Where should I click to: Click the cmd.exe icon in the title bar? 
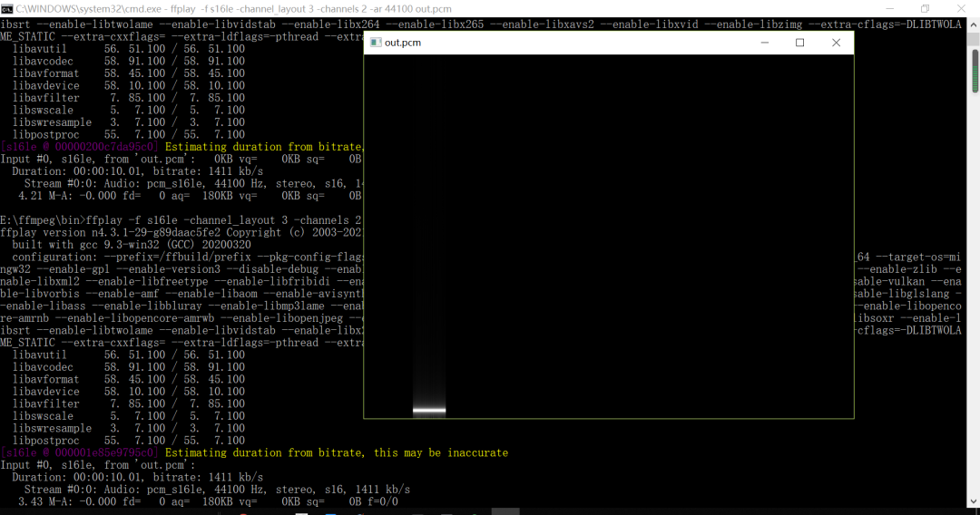pos(7,9)
